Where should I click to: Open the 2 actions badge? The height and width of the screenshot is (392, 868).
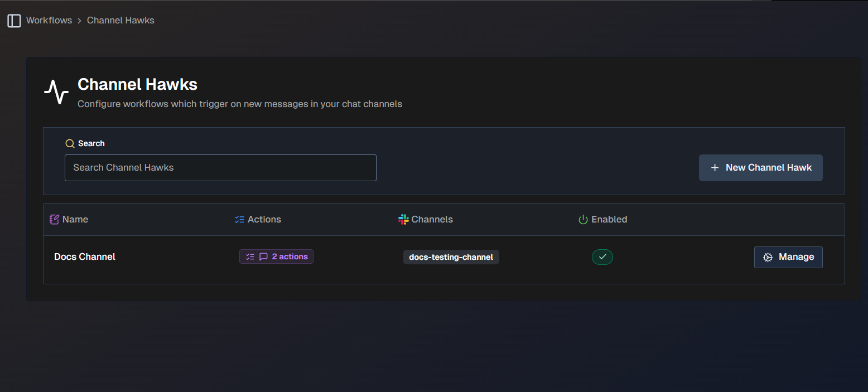tap(276, 257)
